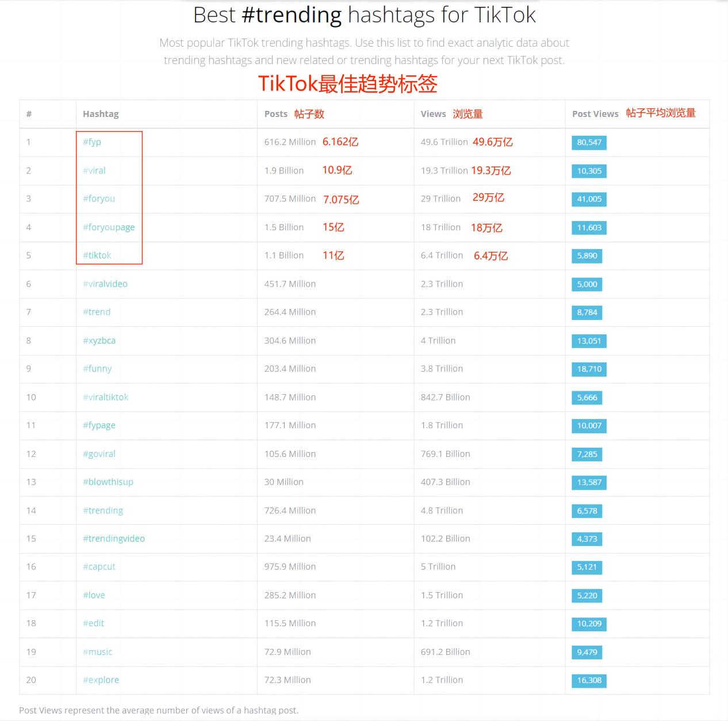
Task: Click the #viralvideo hashtag link
Action: pyautogui.click(x=105, y=284)
